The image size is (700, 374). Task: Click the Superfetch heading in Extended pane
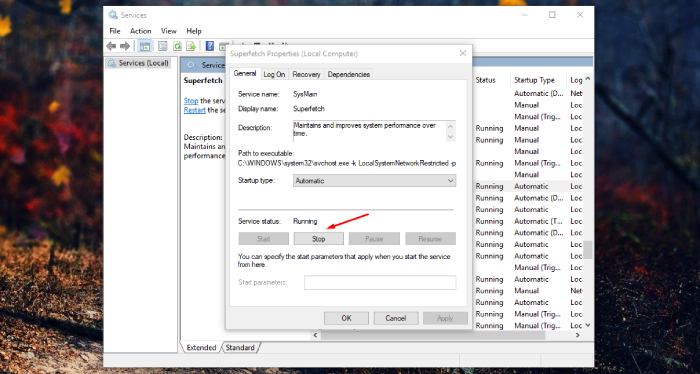[x=203, y=81]
